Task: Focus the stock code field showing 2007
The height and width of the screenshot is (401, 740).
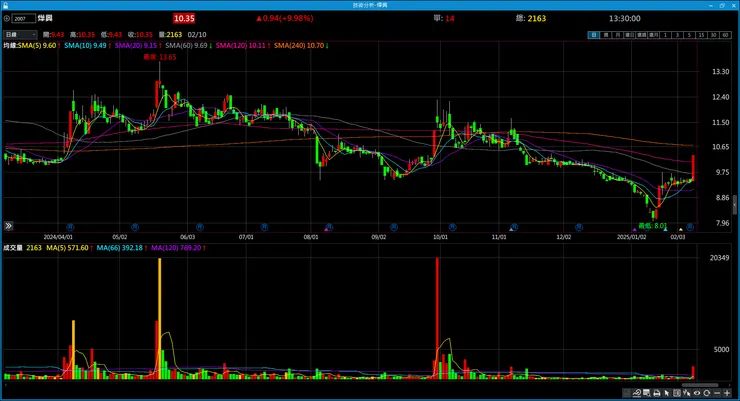Action: [x=24, y=19]
